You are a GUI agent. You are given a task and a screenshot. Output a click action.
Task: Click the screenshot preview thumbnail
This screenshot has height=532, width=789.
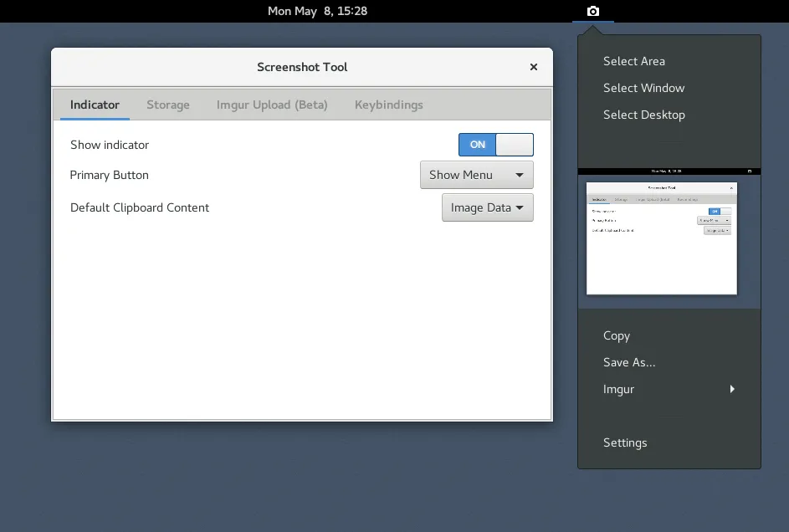[669, 238]
